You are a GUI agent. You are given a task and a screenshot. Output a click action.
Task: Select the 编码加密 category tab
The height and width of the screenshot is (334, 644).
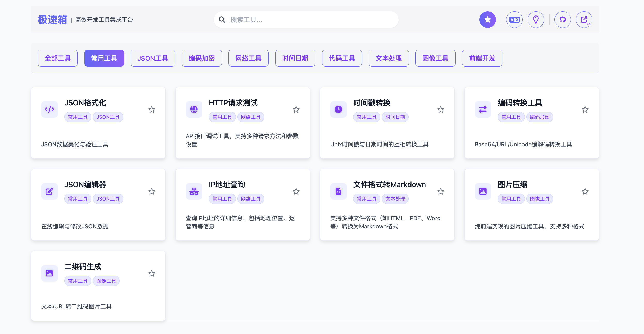(202, 58)
